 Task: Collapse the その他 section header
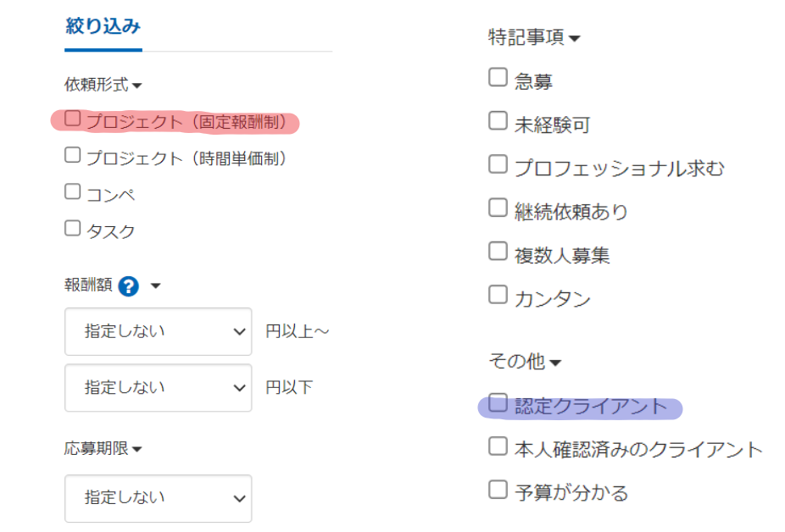tap(525, 362)
